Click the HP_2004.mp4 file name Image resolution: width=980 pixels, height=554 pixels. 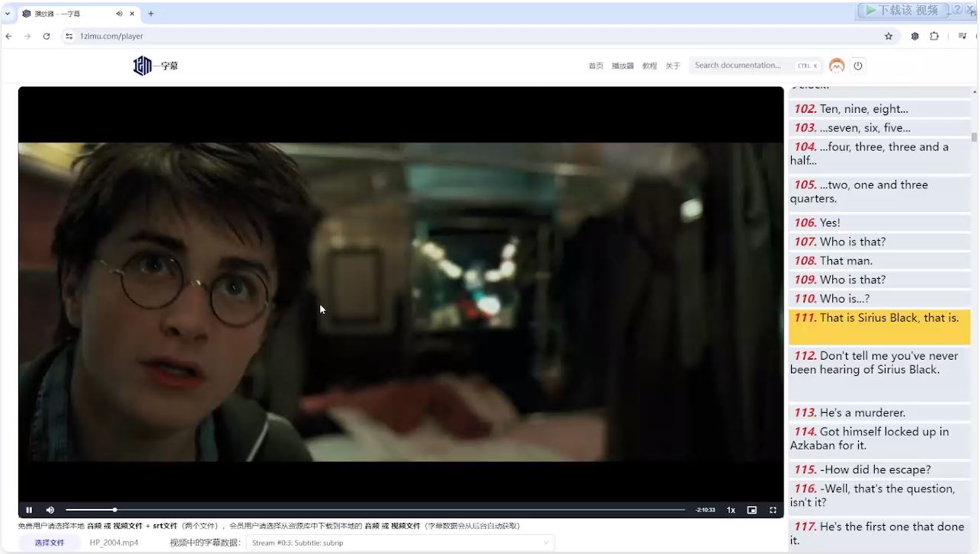114,543
